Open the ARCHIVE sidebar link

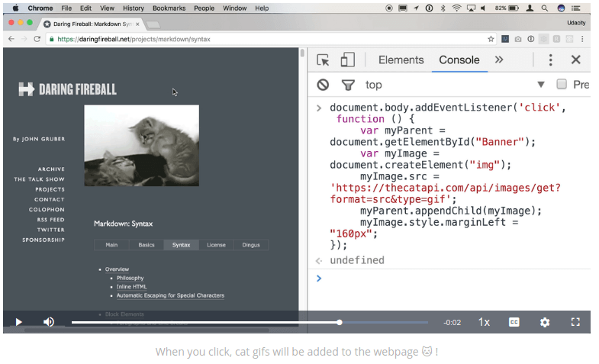[x=51, y=169]
